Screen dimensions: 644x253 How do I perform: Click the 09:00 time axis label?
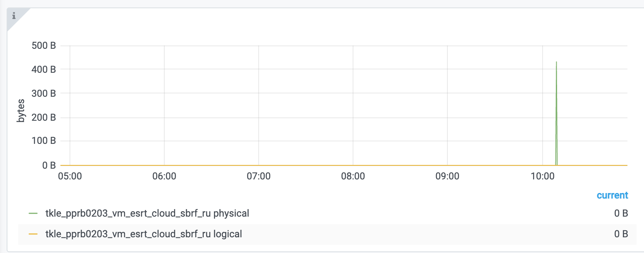[x=447, y=177]
